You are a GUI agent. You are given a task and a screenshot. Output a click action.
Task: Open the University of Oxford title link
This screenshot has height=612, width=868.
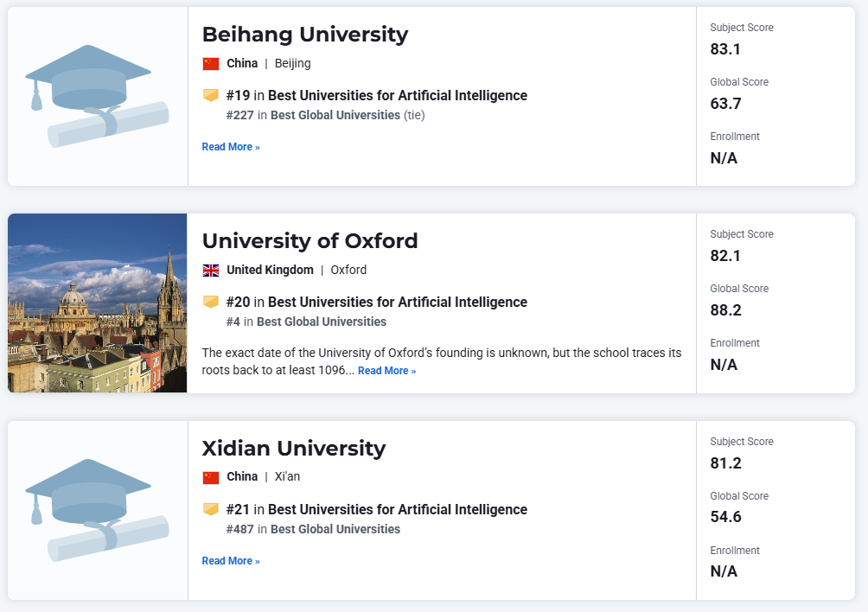point(310,241)
